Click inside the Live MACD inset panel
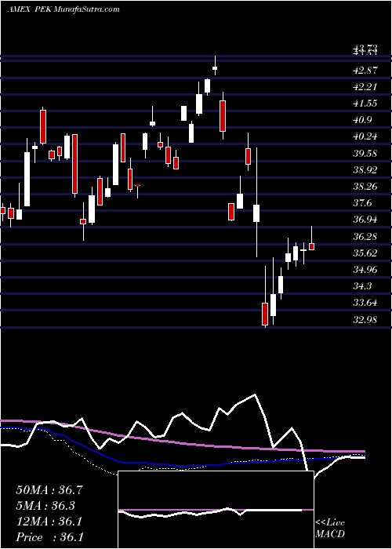392x549 pixels. tap(216, 510)
